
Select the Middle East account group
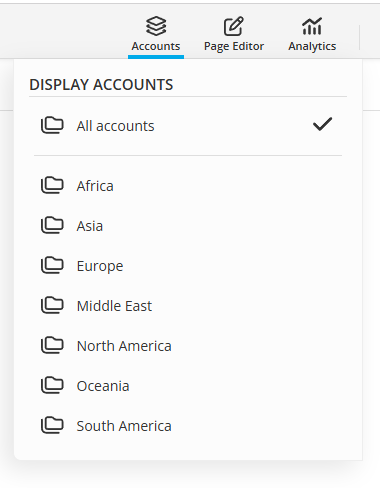pyautogui.click(x=188, y=306)
